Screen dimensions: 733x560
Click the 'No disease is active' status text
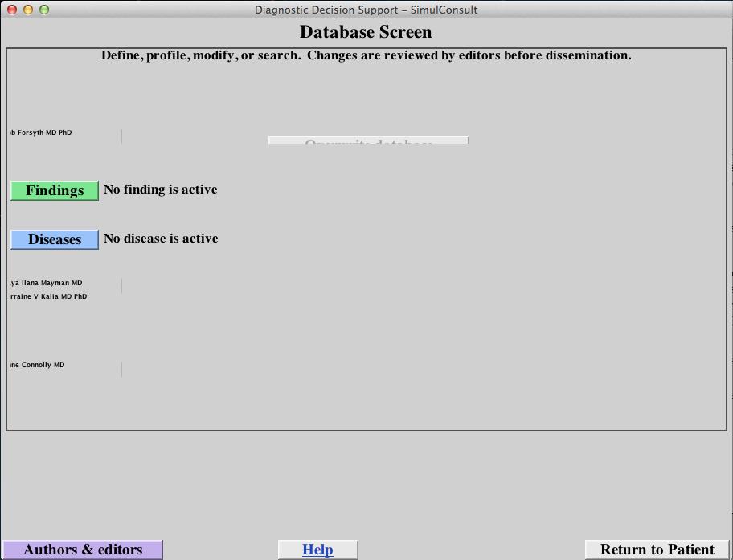[161, 239]
